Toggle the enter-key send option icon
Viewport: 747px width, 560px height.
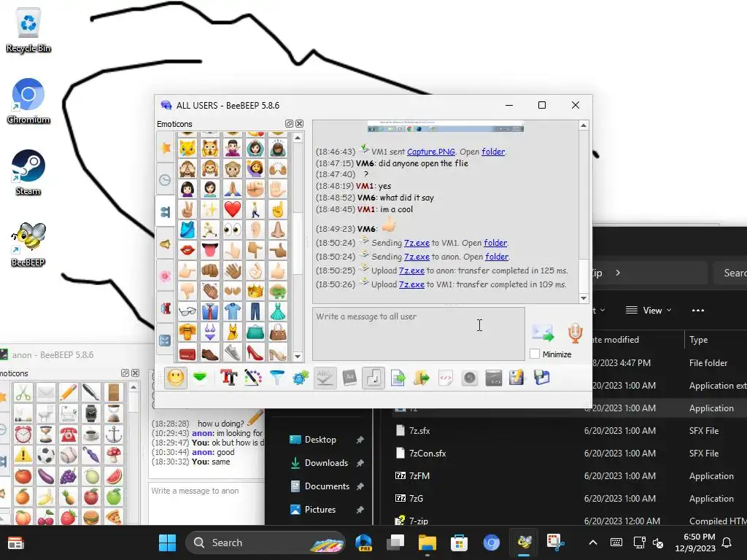click(x=373, y=378)
